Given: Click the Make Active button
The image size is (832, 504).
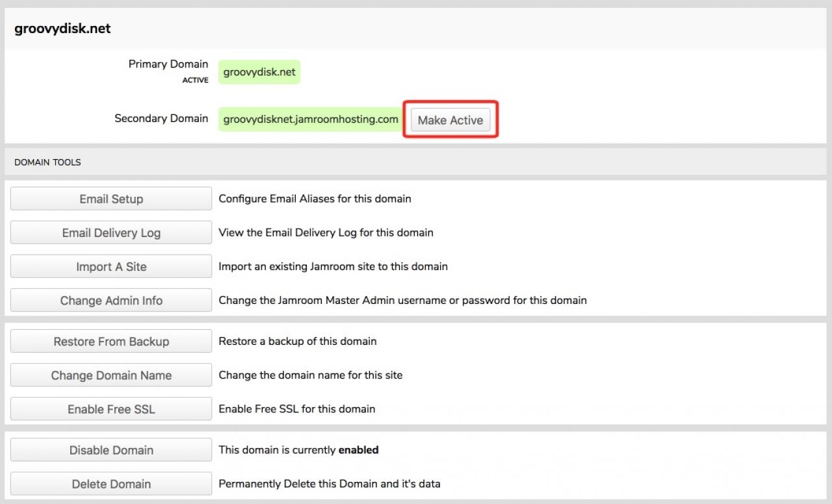Looking at the screenshot, I should click(x=450, y=120).
